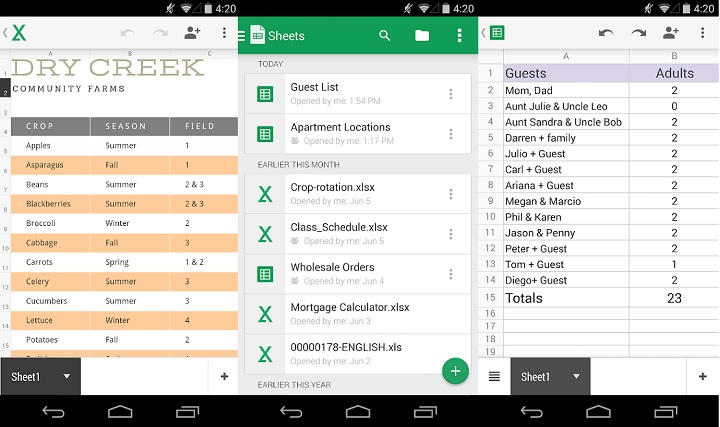Open more options for Guest List
Viewport: 720px width, 427px height.
[451, 94]
